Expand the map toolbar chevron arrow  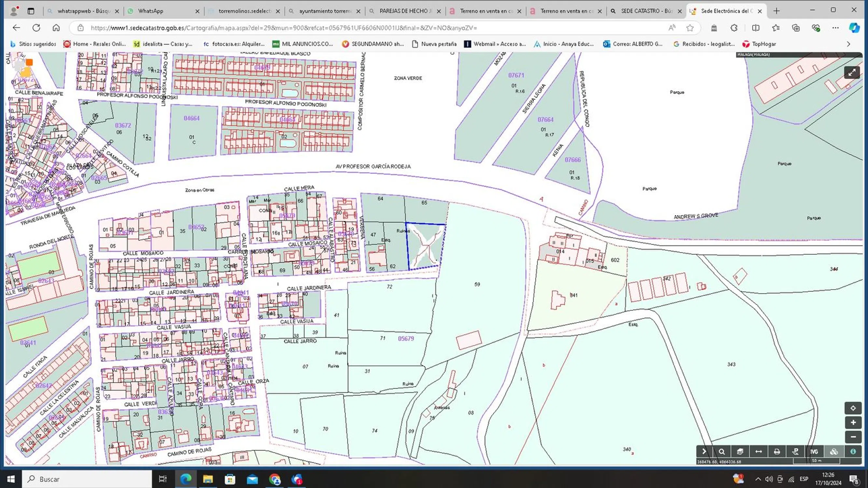tap(704, 452)
